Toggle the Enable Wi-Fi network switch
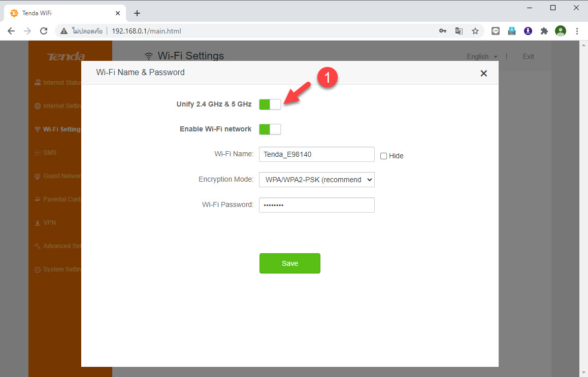The image size is (588, 377). [270, 129]
